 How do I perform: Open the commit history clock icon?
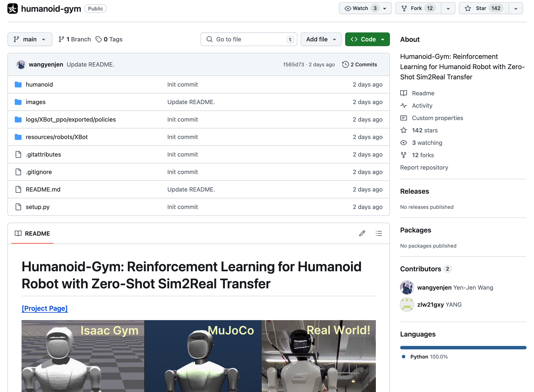(345, 64)
